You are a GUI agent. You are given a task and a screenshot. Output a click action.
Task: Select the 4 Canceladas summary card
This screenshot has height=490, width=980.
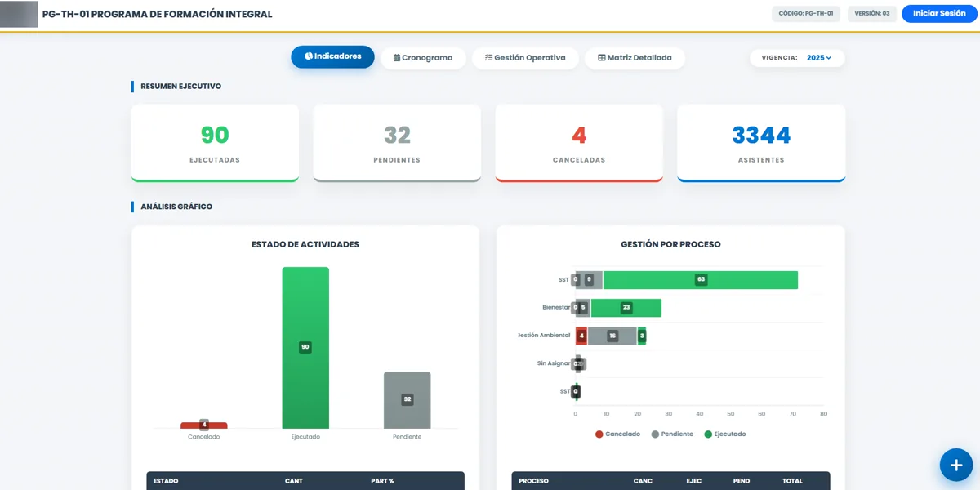[x=579, y=143]
